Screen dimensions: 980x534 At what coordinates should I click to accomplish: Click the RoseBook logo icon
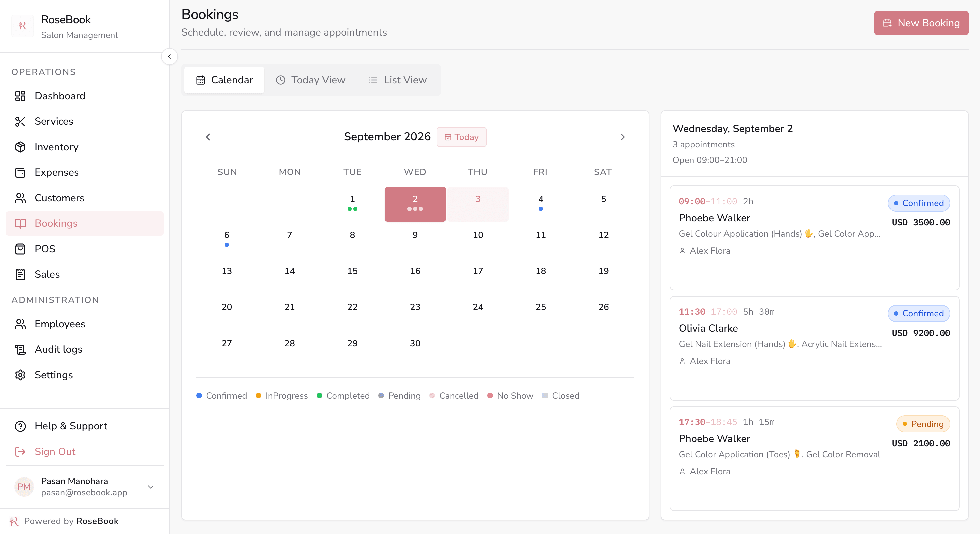click(x=22, y=26)
